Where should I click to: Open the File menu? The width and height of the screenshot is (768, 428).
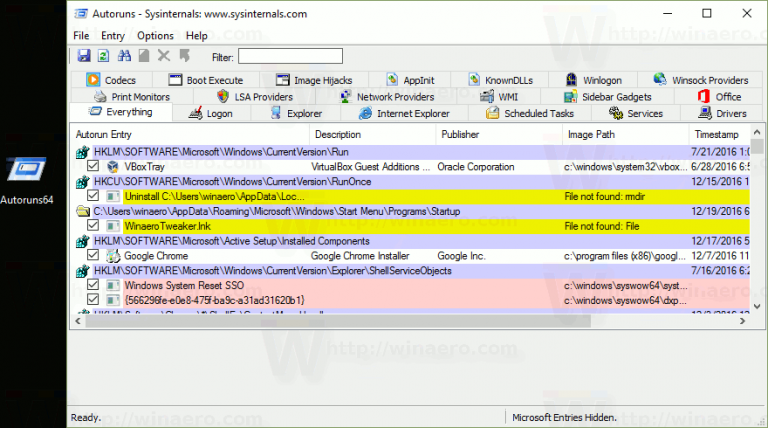(81, 35)
